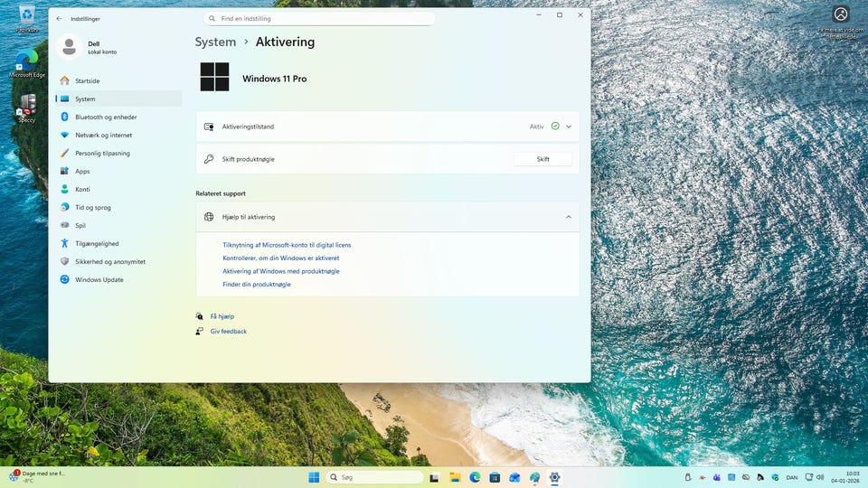Open Windows Update in the sidebar
This screenshot has height=488, width=868.
pyautogui.click(x=99, y=279)
